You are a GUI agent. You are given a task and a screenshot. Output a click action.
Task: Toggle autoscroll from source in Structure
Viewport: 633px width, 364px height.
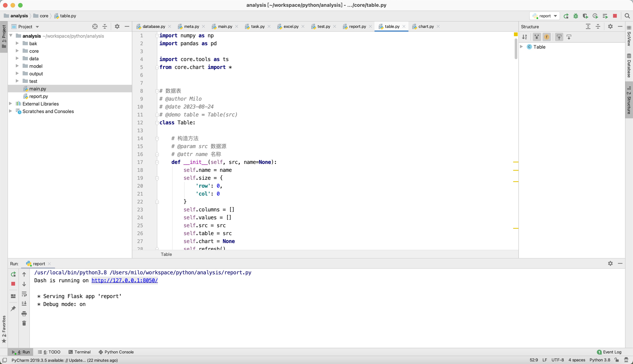[569, 37]
